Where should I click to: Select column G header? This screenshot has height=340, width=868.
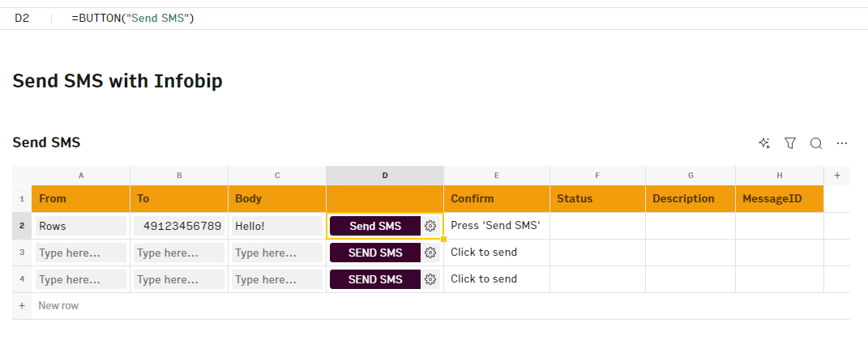point(691,175)
